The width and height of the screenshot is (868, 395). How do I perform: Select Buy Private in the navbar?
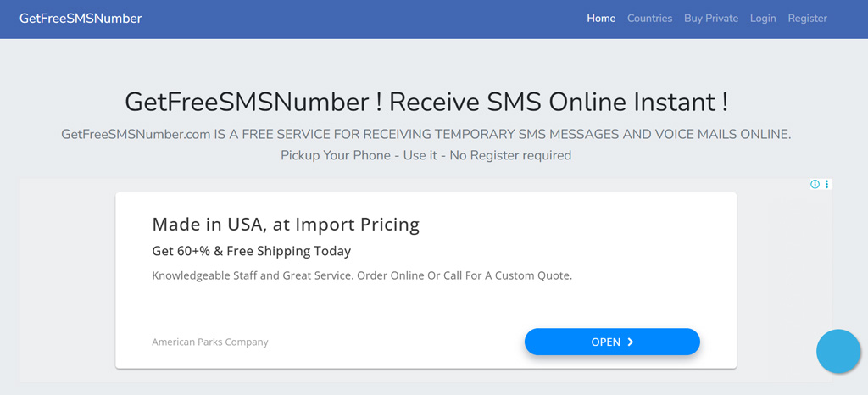pyautogui.click(x=711, y=19)
